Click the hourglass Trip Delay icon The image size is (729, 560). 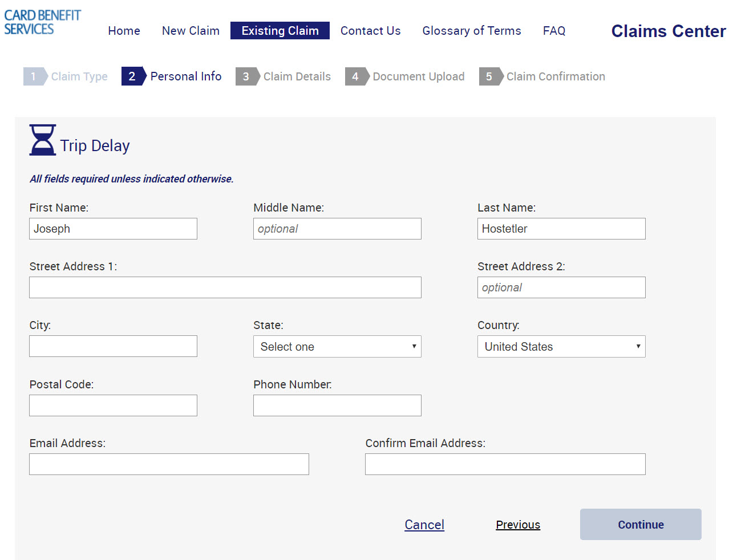tap(42, 139)
